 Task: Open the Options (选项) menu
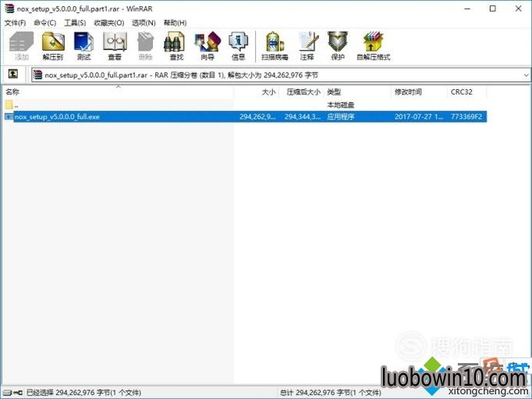point(144,23)
